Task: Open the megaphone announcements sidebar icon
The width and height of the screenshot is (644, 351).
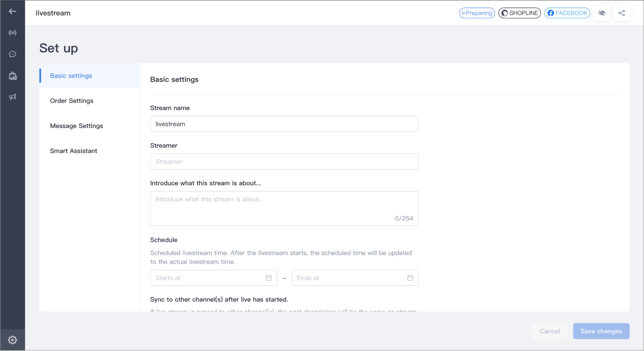Action: tap(12, 97)
